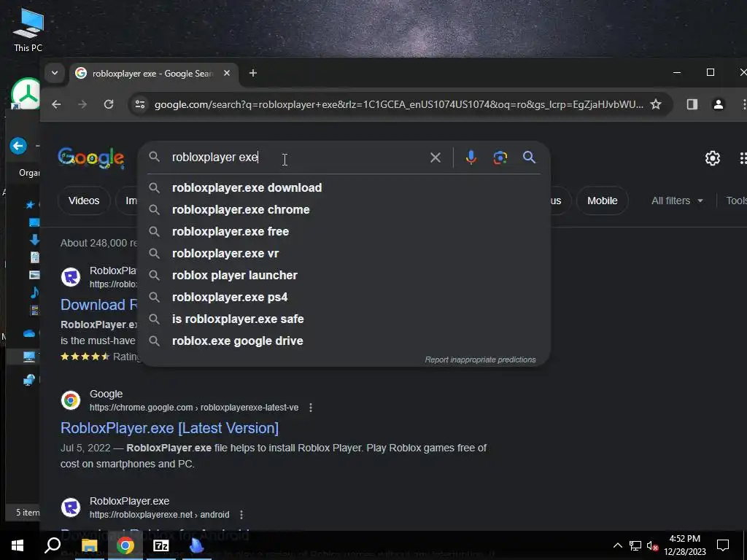Go to Google homepage via logo
This screenshot has height=560, width=747.
tap(91, 157)
